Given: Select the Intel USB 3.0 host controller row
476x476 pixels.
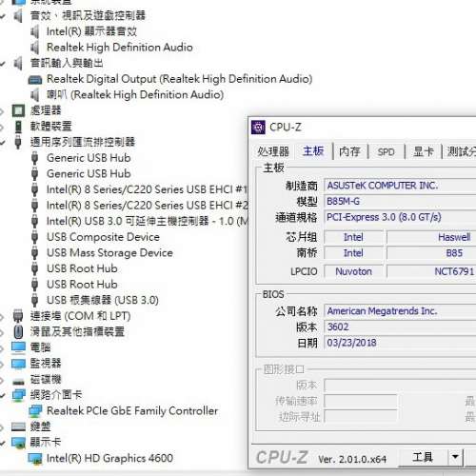Looking at the screenshot, I should click(147, 221).
